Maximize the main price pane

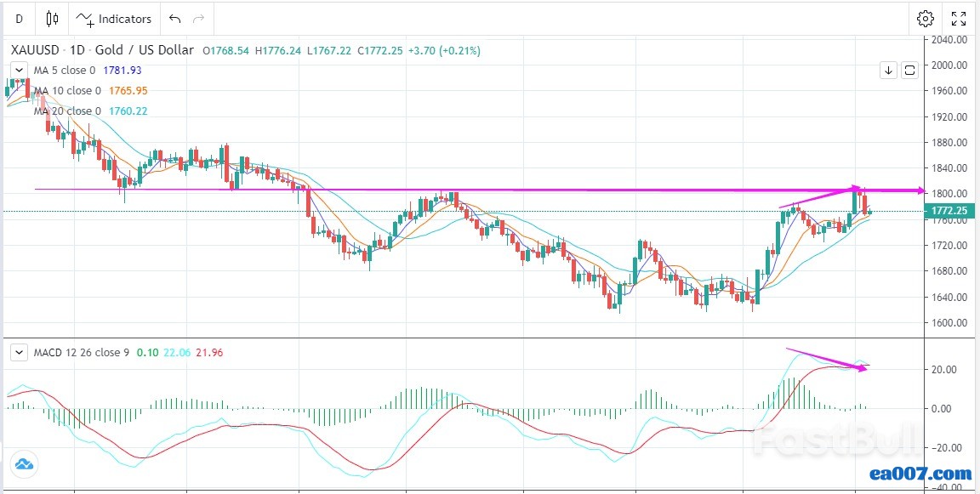tap(909, 71)
